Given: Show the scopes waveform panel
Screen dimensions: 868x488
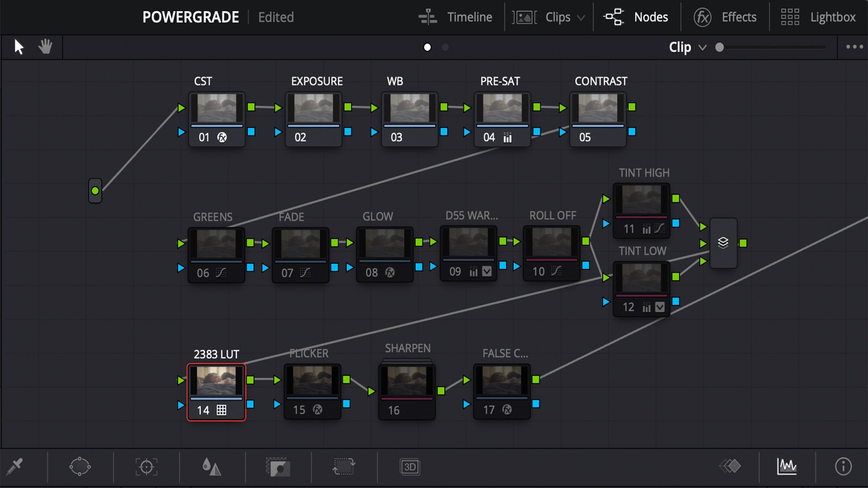Looking at the screenshot, I should click(787, 467).
